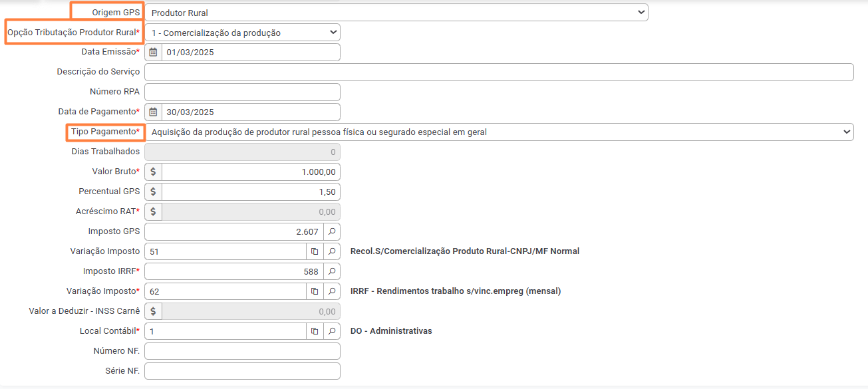Click the Número RPA input field
The width and height of the screenshot is (868, 389).
[242, 92]
